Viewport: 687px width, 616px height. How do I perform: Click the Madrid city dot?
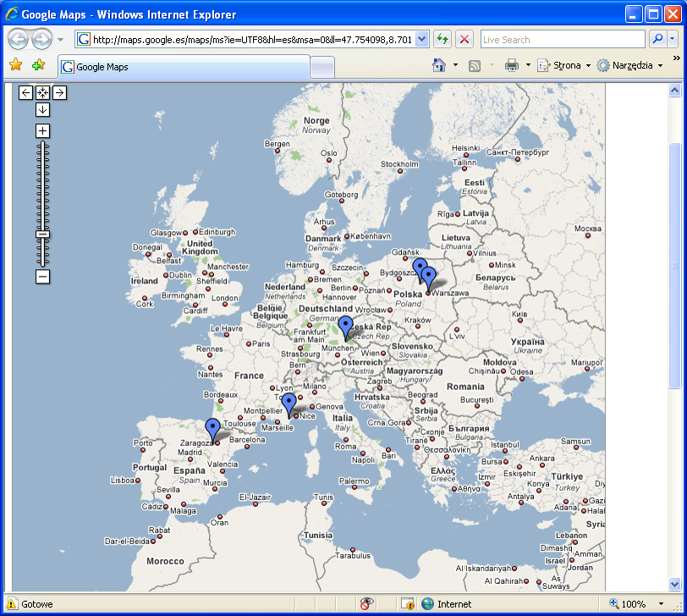point(190,459)
